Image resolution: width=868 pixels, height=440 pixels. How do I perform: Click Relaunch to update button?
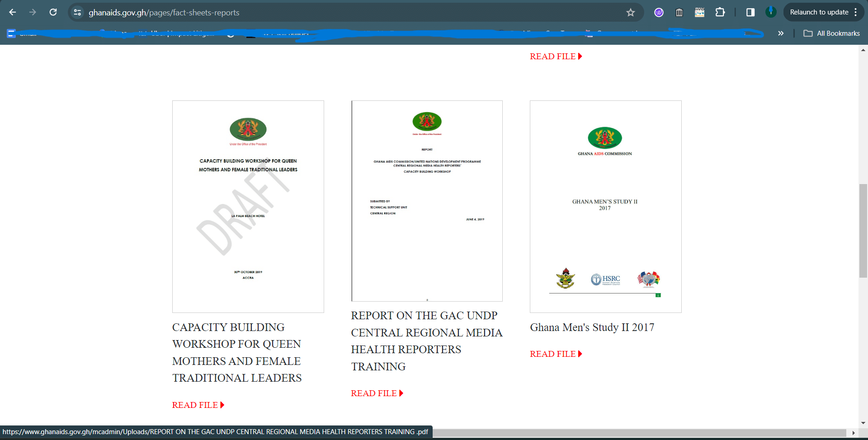819,12
